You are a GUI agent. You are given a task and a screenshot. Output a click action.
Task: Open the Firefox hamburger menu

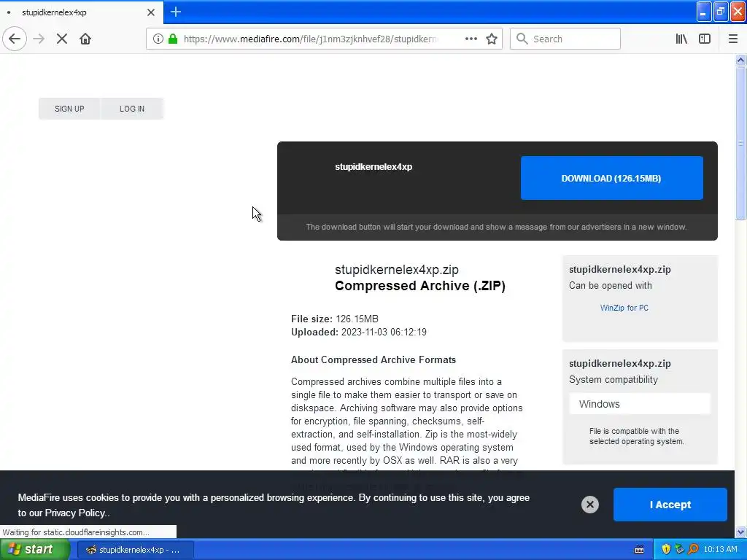[732, 39]
